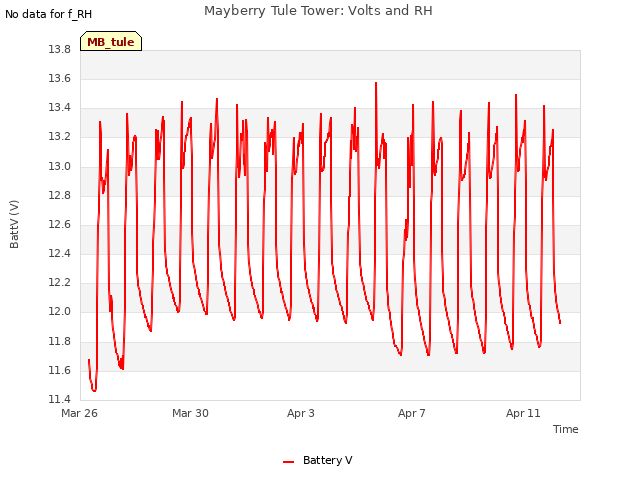The width and height of the screenshot is (640, 480).
Task: Click the 11.4 y-axis tick label
Action: pos(60,399)
